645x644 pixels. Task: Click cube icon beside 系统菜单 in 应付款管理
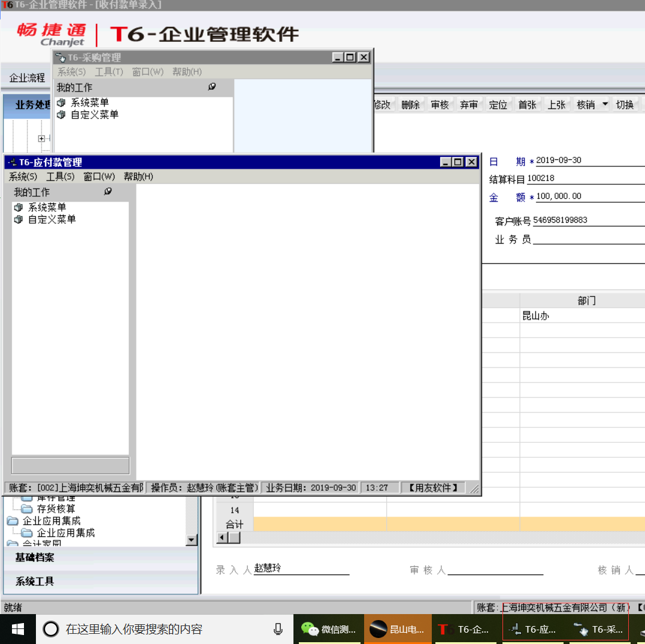[18, 208]
